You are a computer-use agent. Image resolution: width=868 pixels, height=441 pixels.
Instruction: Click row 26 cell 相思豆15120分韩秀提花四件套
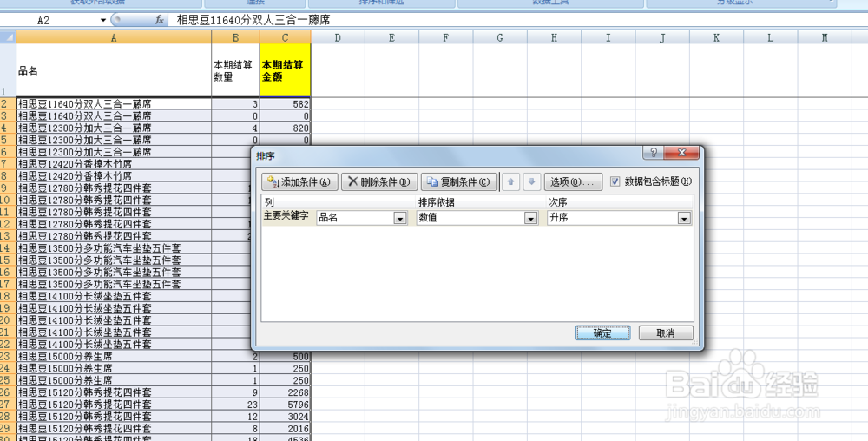coord(114,392)
